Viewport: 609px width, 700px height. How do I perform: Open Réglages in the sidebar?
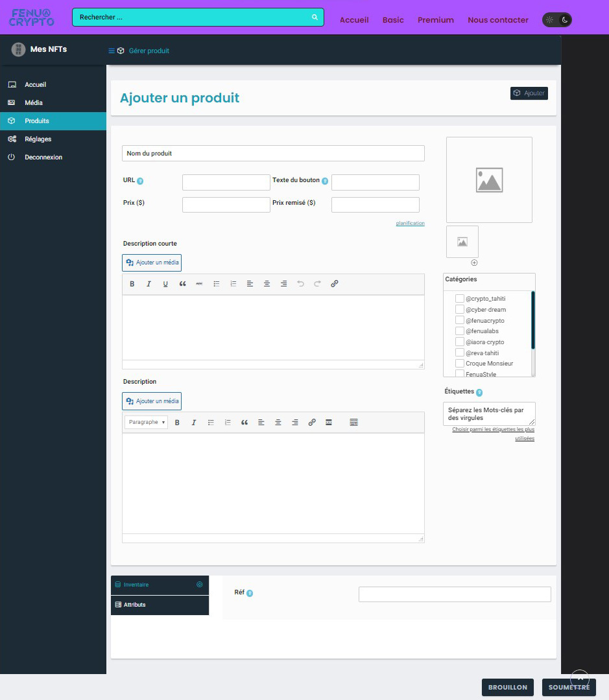pyautogui.click(x=53, y=139)
